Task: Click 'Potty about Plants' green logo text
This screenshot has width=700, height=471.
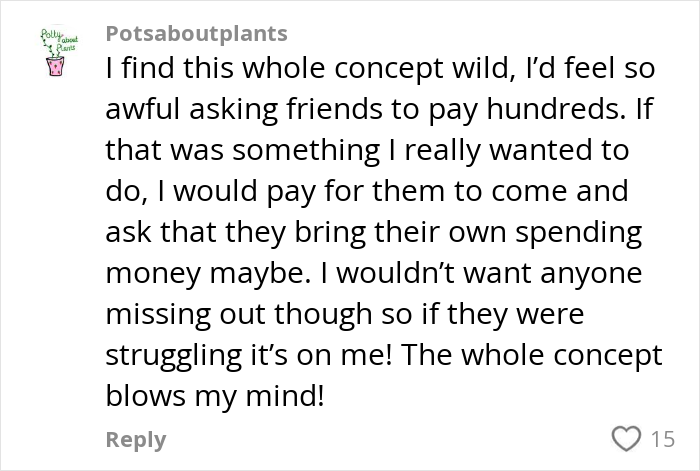Action: tap(59, 41)
